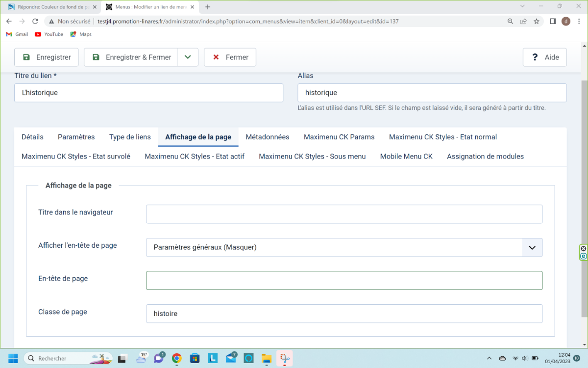Click the Fermer button
This screenshot has height=368, width=588.
pos(230,57)
